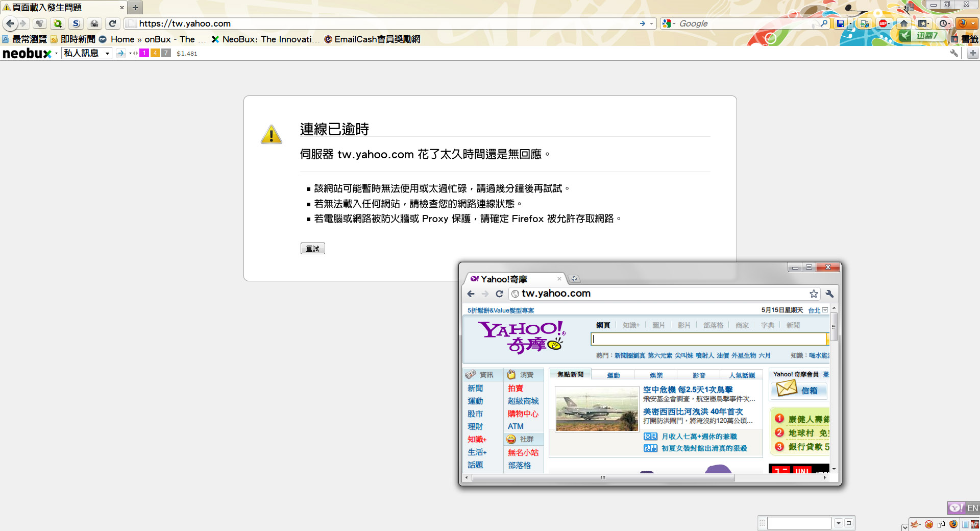980x531 pixels.
Task: Click the magenta 1 indicator on NeoBux toolbar
Action: 144,53
